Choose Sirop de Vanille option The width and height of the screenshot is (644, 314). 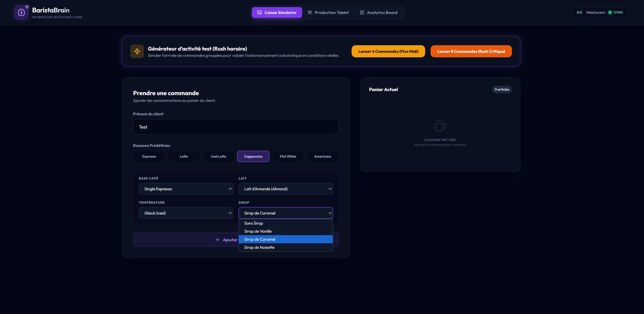[x=285, y=231]
